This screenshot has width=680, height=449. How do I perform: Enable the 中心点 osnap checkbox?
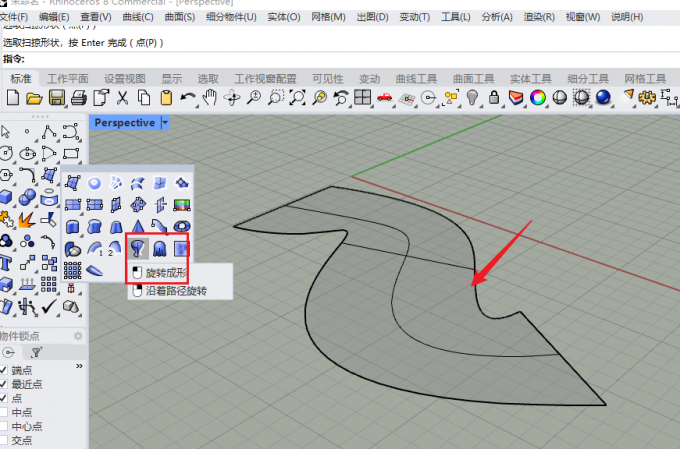tap(3, 426)
